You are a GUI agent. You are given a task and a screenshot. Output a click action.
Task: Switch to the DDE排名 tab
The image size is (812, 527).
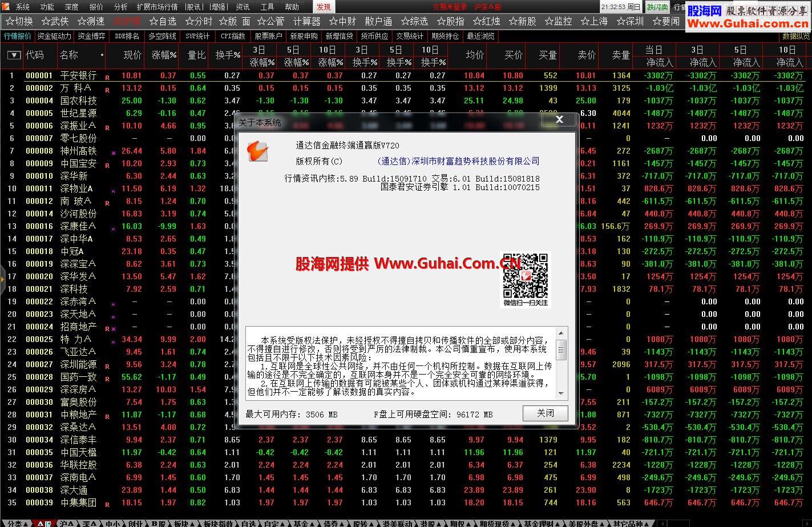point(127,36)
